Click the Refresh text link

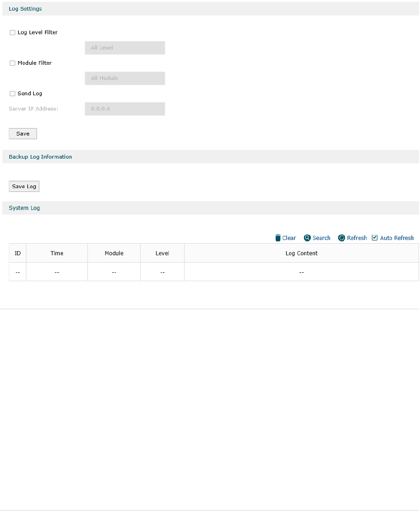pyautogui.click(x=357, y=238)
